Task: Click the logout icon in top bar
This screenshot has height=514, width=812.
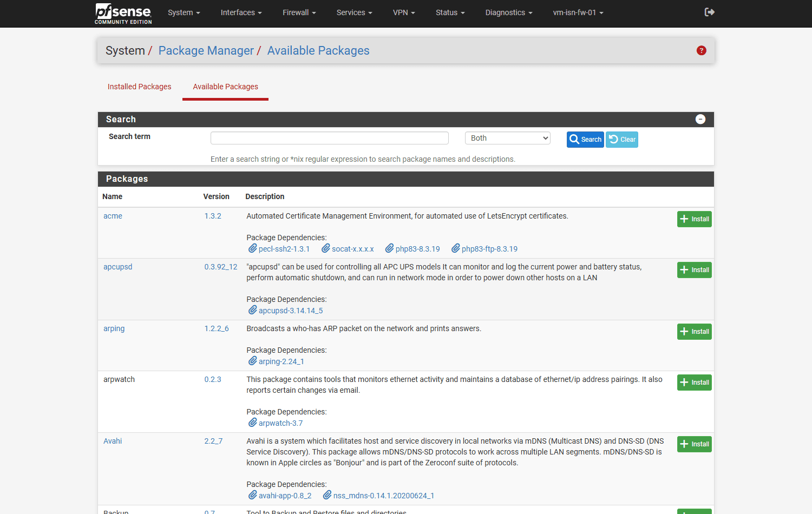Action: click(710, 12)
